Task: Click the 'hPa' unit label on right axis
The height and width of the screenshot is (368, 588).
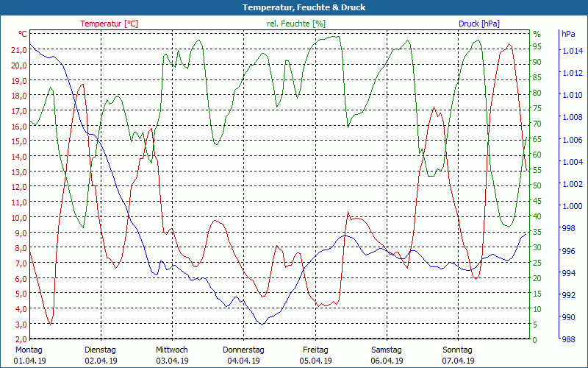Action: click(x=567, y=34)
